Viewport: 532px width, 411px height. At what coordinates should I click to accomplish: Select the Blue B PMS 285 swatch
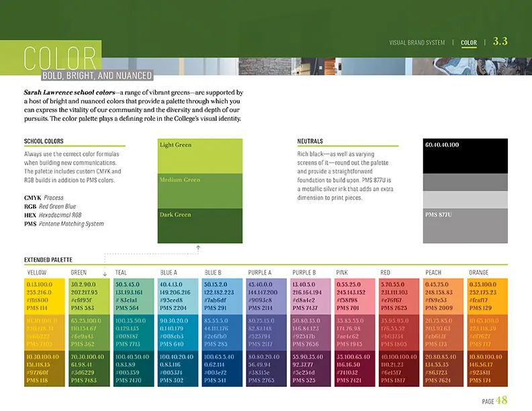222,332
